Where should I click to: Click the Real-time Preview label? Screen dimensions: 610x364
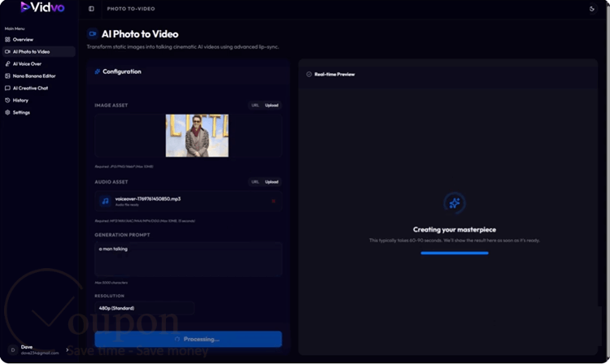point(334,74)
